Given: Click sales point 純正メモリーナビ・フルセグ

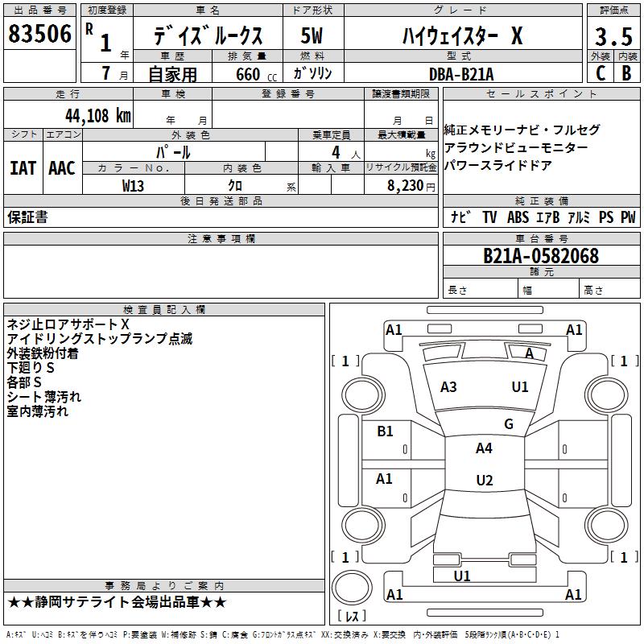Looking at the screenshot, I should tap(522, 130).
